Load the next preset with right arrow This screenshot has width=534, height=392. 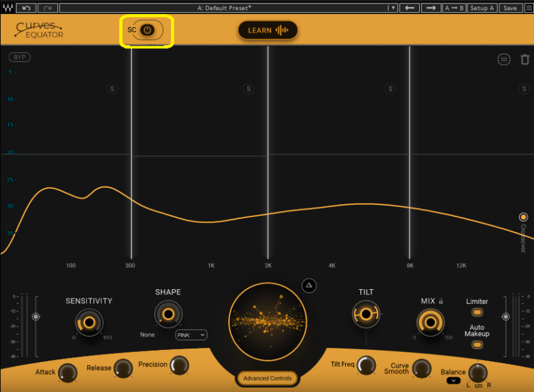(431, 8)
